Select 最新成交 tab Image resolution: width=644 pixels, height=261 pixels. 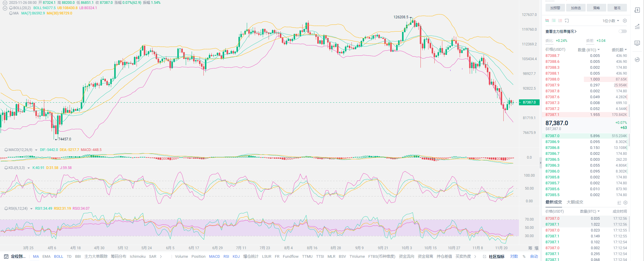coord(553,202)
